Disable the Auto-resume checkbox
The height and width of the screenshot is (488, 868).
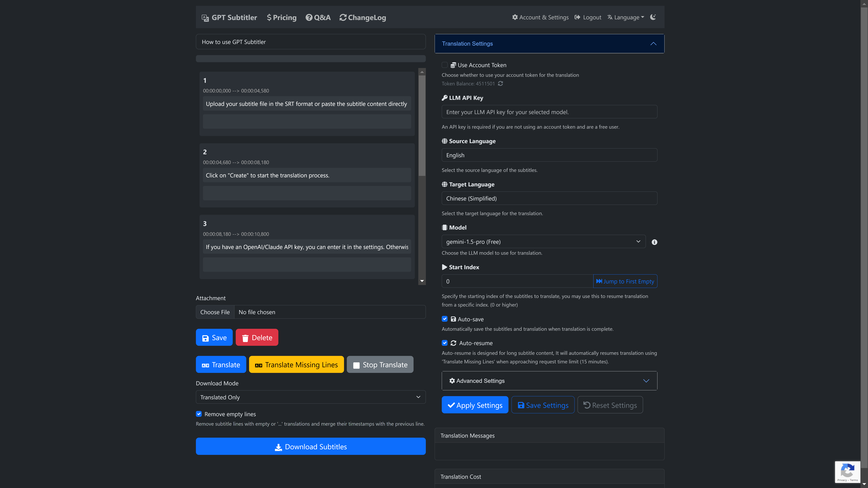[444, 343]
